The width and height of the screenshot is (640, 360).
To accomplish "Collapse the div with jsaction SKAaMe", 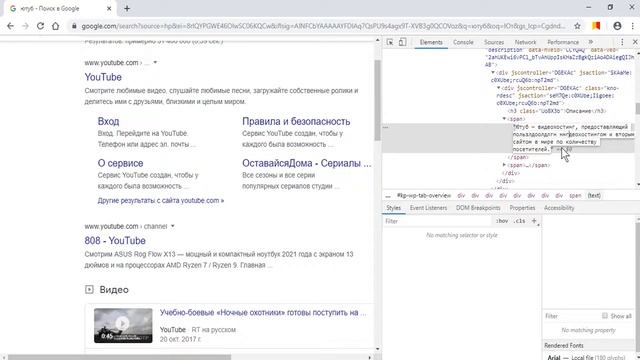I will [x=493, y=73].
